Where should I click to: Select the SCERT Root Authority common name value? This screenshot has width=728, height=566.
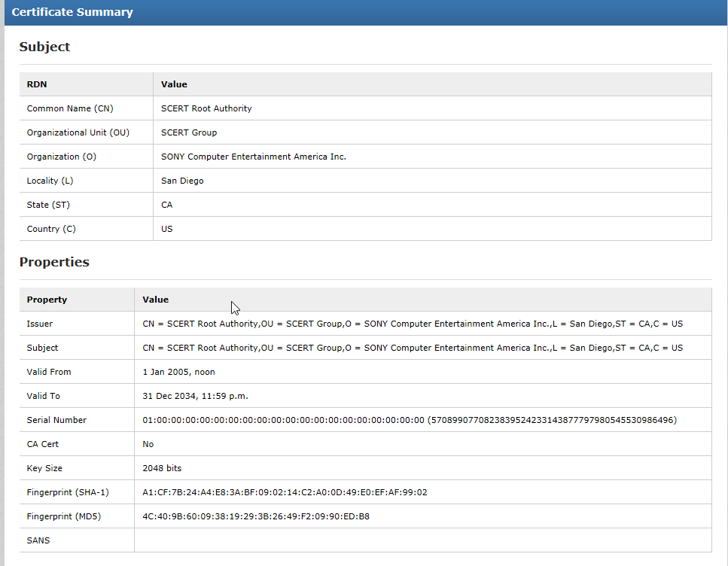pos(206,108)
